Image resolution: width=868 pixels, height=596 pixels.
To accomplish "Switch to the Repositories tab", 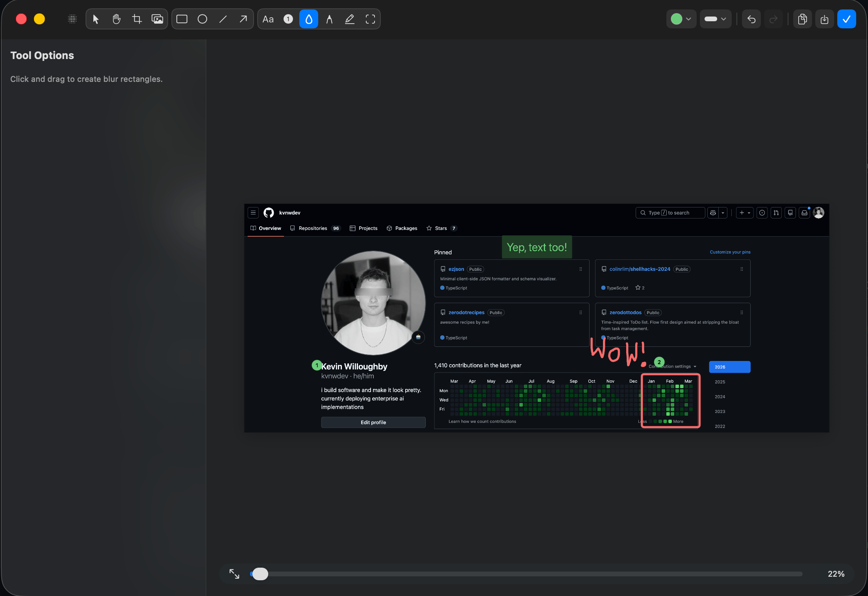I will pyautogui.click(x=315, y=228).
